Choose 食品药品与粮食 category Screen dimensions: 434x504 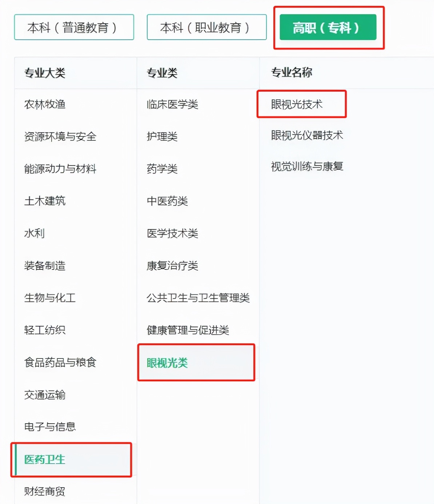tap(60, 363)
